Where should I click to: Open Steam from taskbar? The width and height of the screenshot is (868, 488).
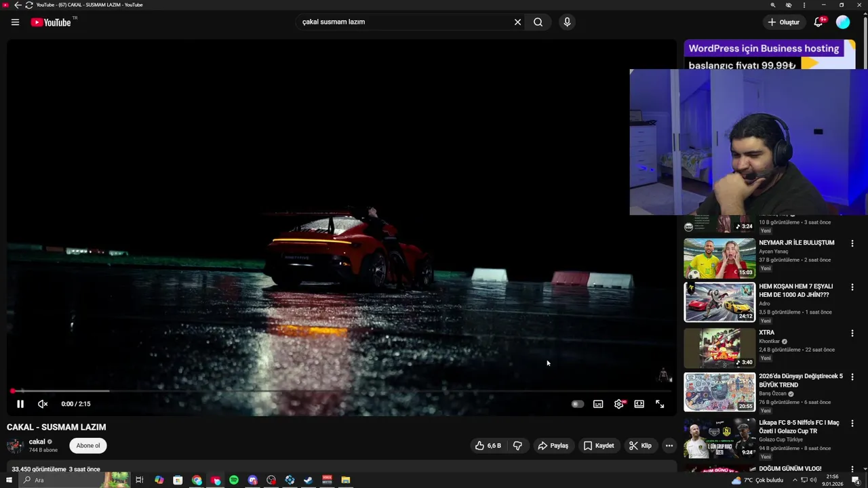tap(309, 480)
